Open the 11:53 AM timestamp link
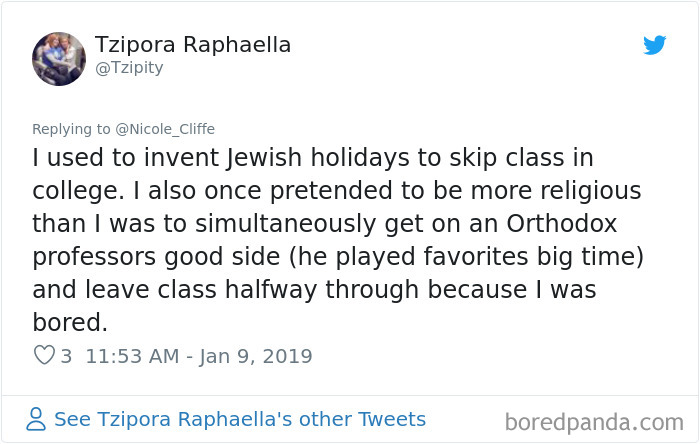 click(x=132, y=356)
